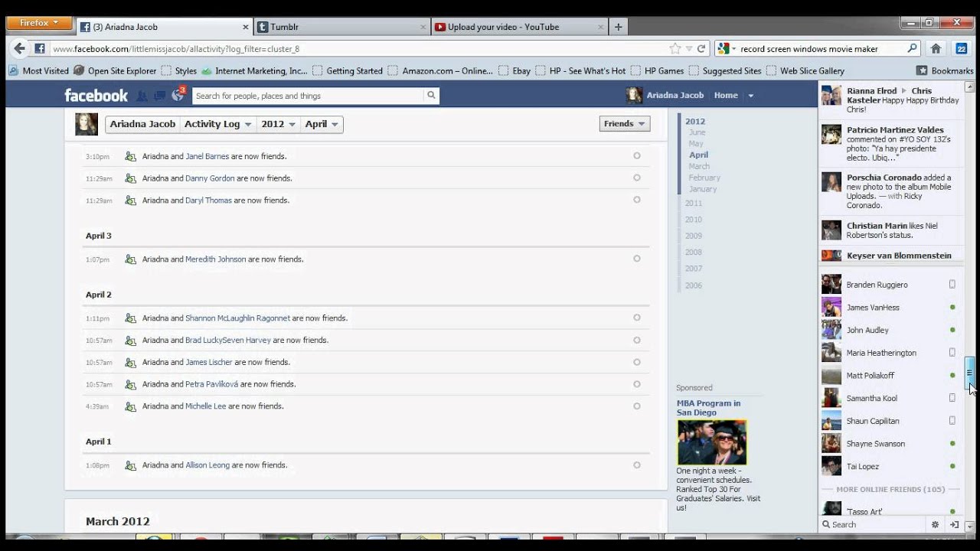
Task: Open the account menu arrow beside Home
Action: 750,96
